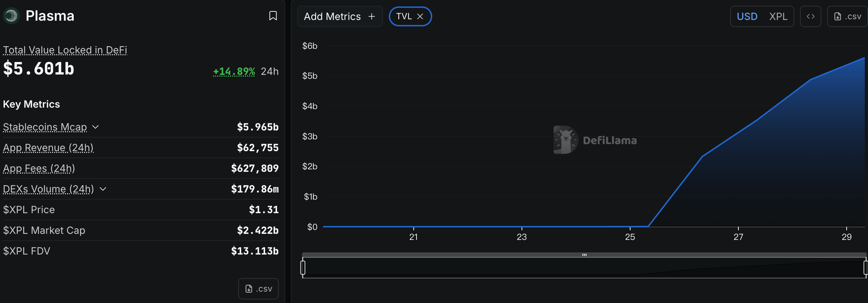Click the Plasma chain logo

point(11,16)
